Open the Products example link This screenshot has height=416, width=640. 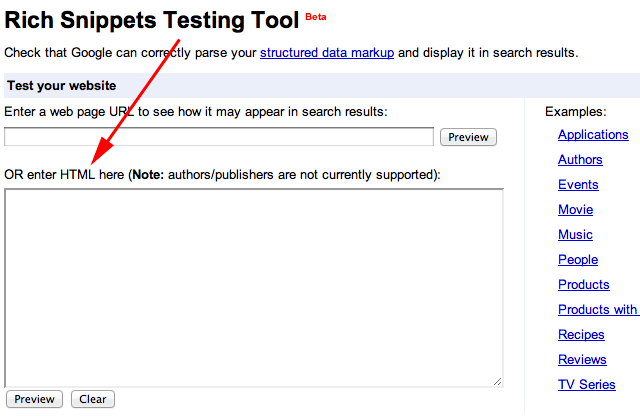pos(584,285)
